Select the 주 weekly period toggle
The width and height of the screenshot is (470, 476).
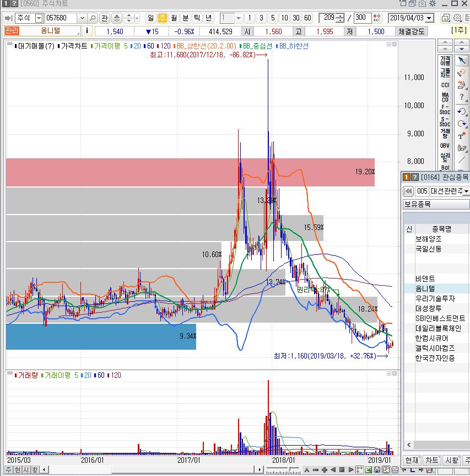163,18
